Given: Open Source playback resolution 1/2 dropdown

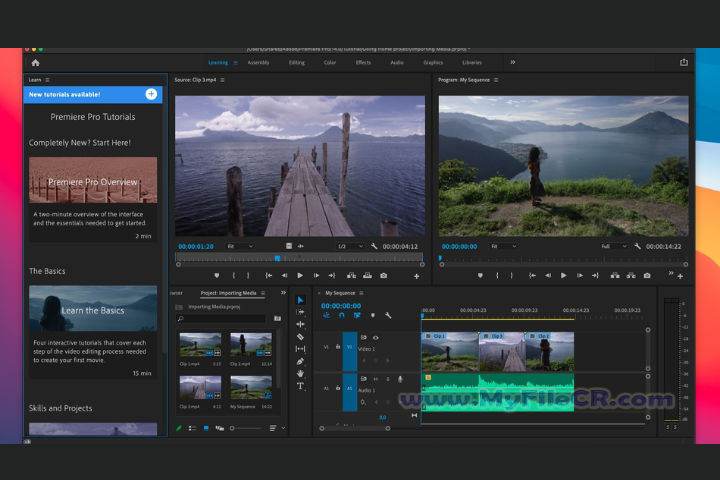Looking at the screenshot, I should click(x=350, y=246).
